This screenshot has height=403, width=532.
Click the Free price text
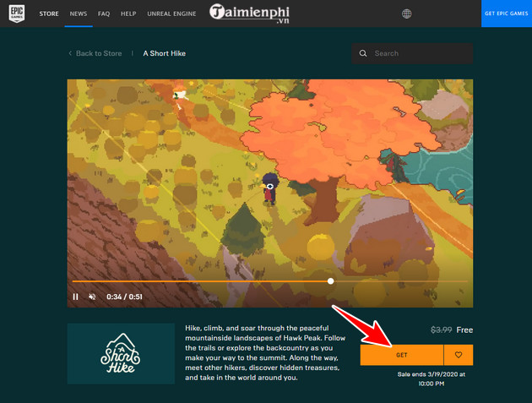point(464,329)
